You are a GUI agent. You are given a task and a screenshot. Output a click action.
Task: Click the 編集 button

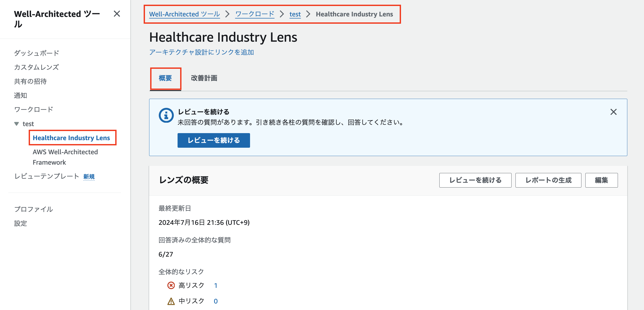click(x=602, y=180)
